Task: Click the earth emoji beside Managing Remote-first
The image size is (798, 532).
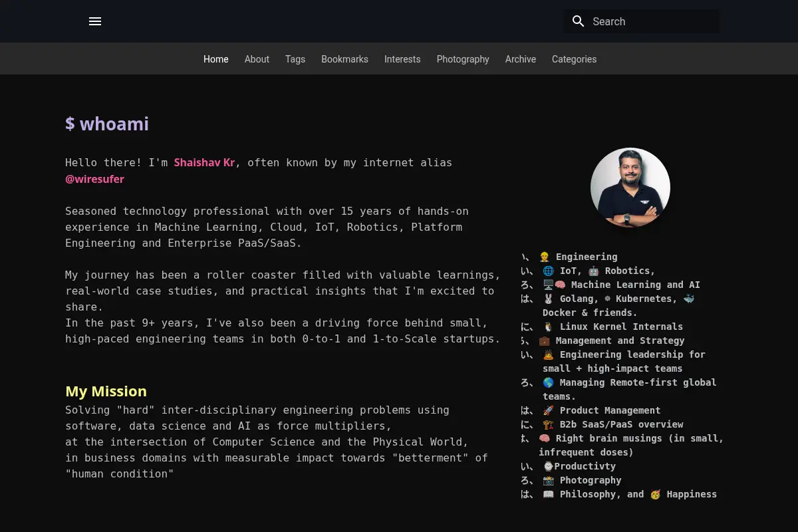Action: [549, 382]
